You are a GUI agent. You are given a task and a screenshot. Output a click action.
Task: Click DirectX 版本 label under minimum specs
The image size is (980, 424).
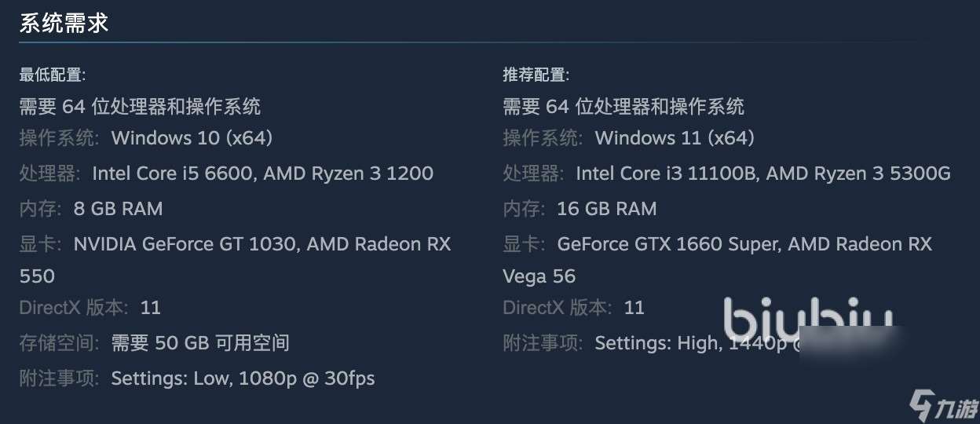pos(73,308)
